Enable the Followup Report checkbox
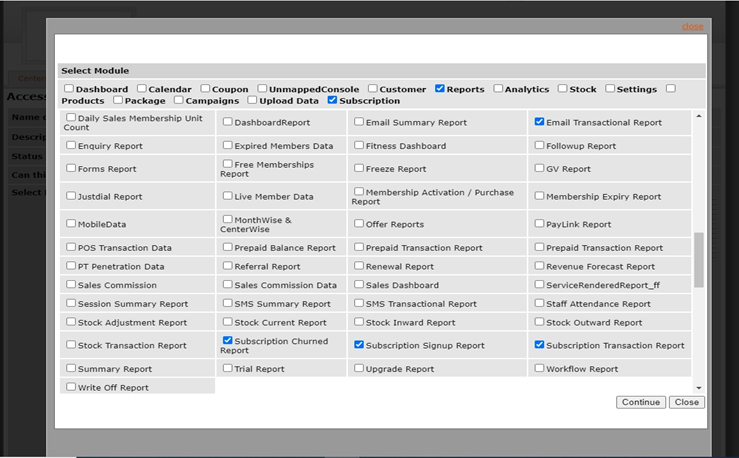This screenshot has height=458, width=739. click(x=539, y=145)
